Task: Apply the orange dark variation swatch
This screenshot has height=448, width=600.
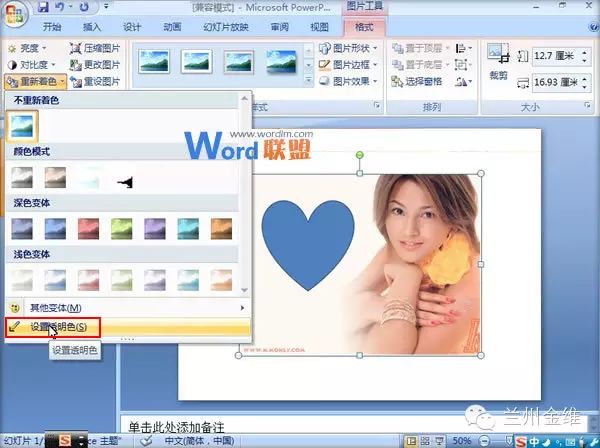Action: [221, 229]
